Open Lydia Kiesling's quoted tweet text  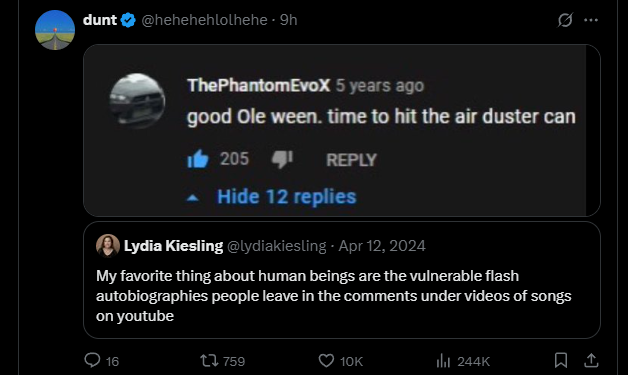[334, 296]
